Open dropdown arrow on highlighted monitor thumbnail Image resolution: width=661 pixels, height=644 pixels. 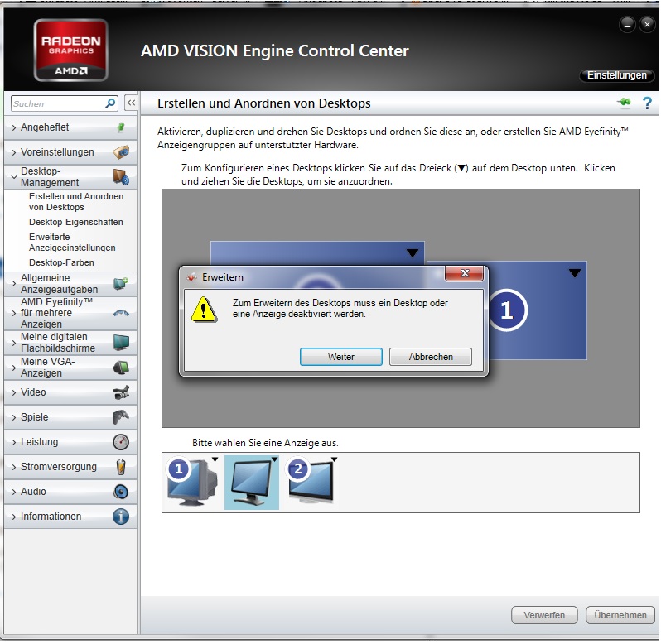pyautogui.click(x=274, y=459)
